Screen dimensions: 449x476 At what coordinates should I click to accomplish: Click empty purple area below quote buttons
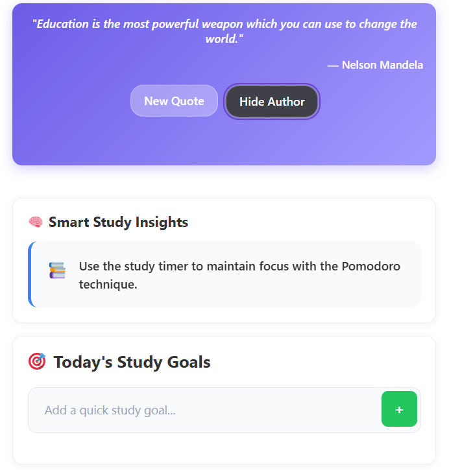pos(224,142)
